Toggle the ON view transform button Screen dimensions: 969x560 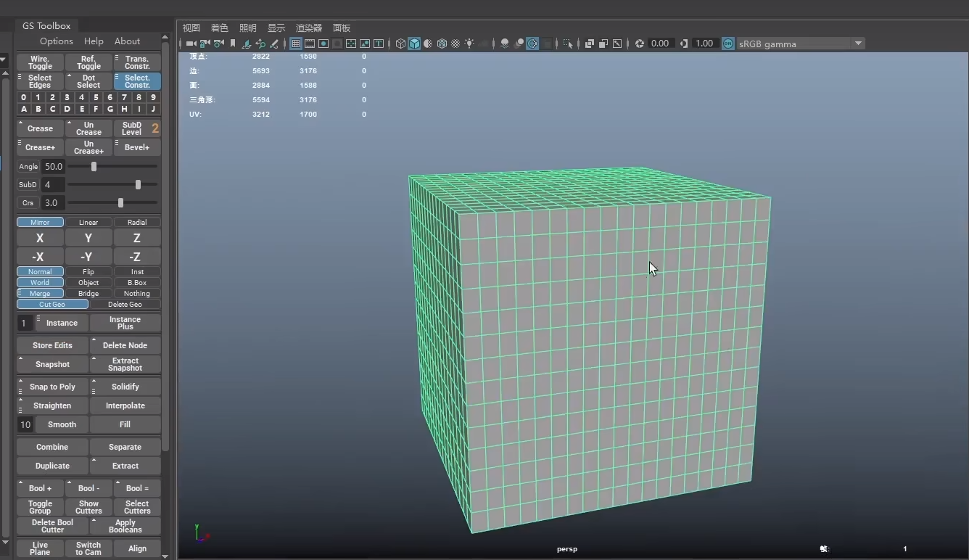(x=727, y=44)
